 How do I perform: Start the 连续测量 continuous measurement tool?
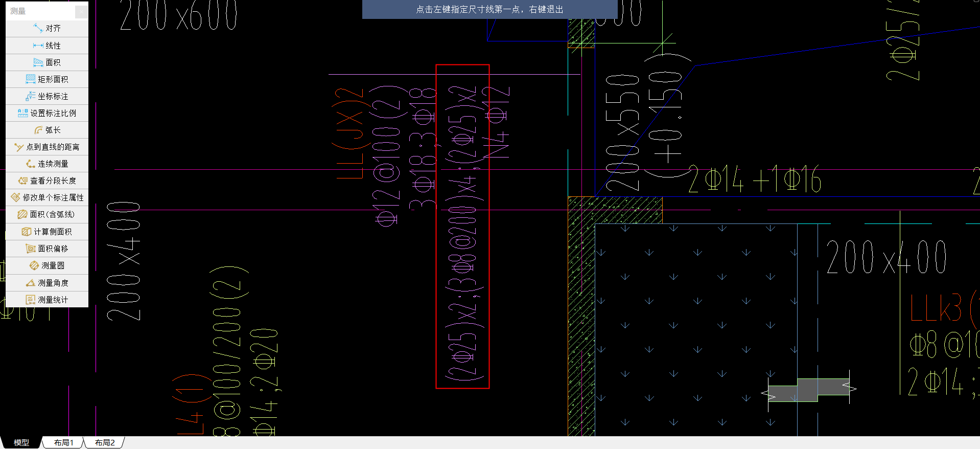(x=47, y=164)
